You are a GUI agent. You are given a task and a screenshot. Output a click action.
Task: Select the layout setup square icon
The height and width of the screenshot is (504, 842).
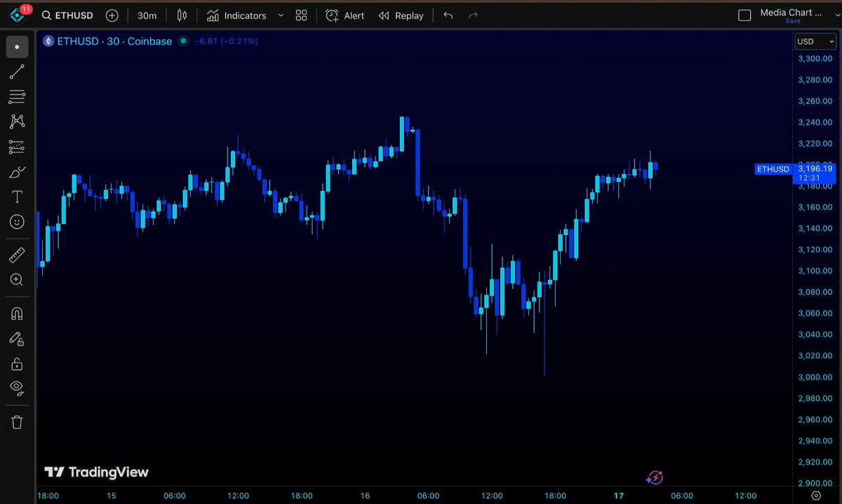pyautogui.click(x=744, y=15)
